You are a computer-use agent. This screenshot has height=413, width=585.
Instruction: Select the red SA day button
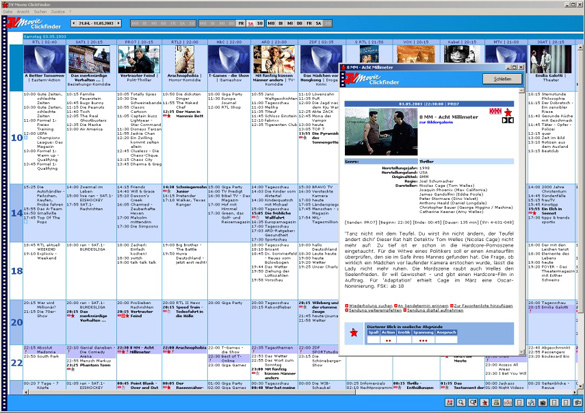click(x=251, y=24)
